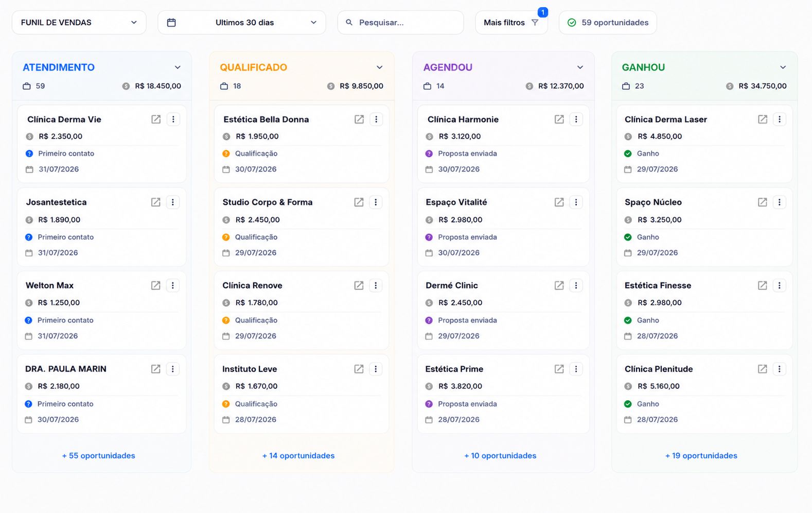Collapse the ATENDIMENTO column chevron
This screenshot has width=812, height=513.
(178, 67)
